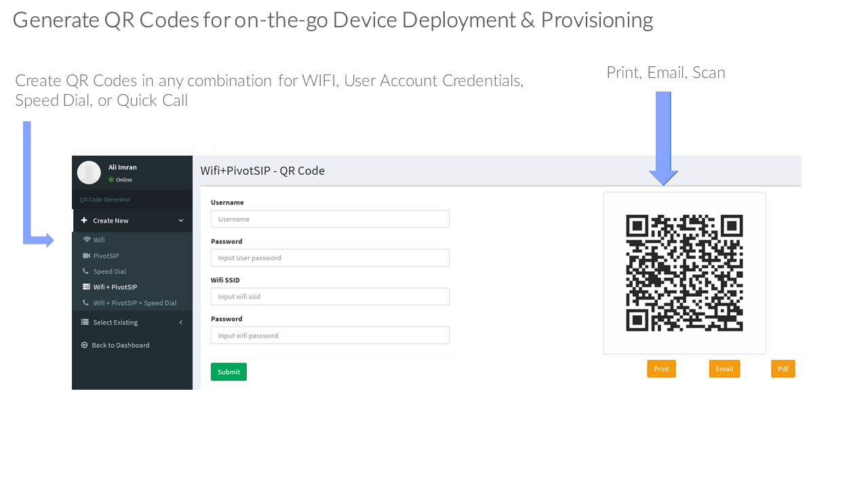Focus the Input User password field
This screenshot has height=488, width=868.
click(x=330, y=258)
